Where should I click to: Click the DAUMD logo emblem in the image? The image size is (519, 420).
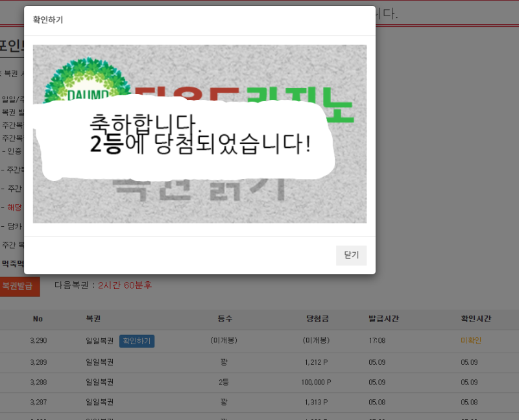(x=87, y=81)
